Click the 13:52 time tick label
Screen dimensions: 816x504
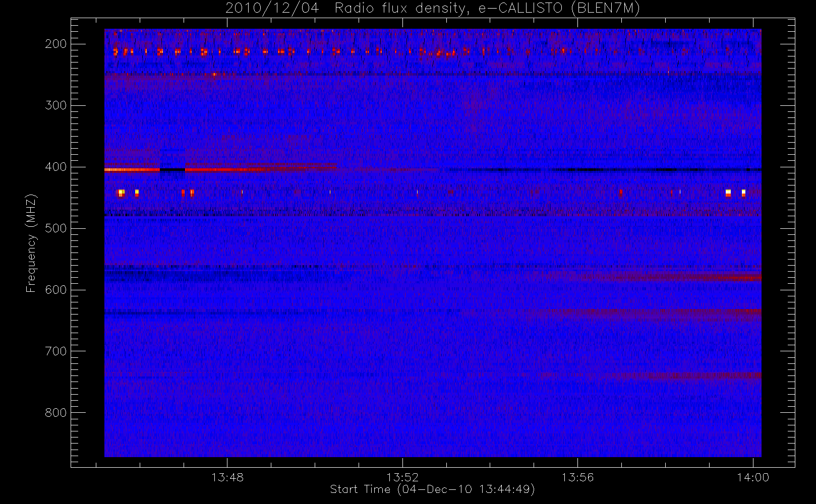click(x=402, y=477)
